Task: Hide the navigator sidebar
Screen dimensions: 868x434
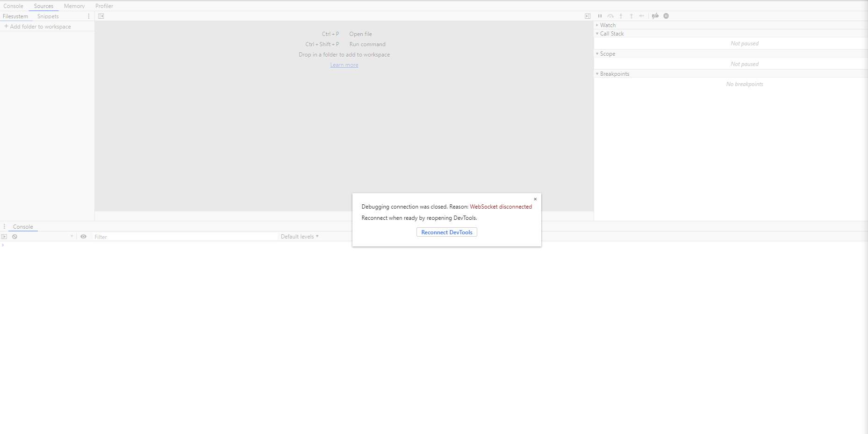Action: (x=101, y=16)
